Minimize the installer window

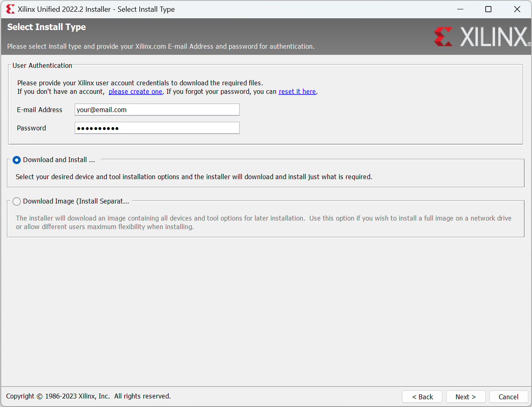click(460, 9)
